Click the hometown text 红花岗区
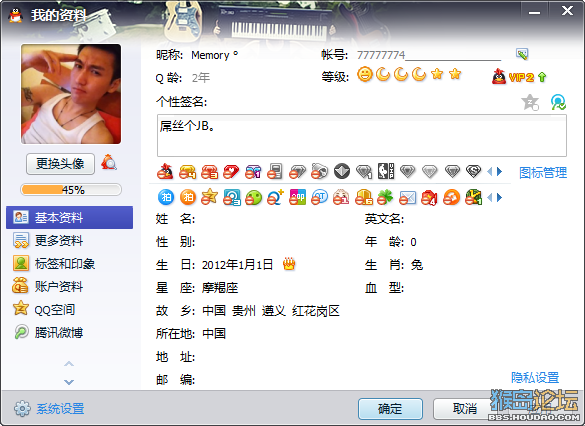Screen dimensions: 585x426 [x=316, y=311]
